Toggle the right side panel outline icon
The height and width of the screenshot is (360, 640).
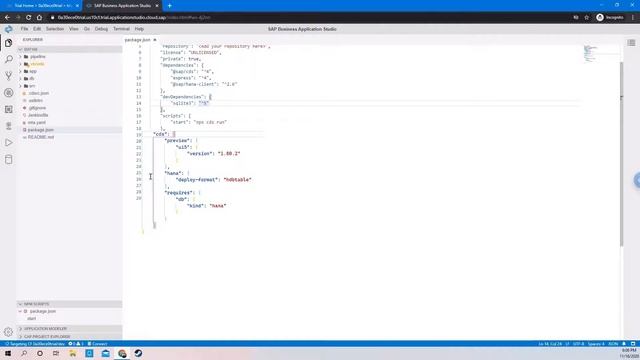[631, 43]
